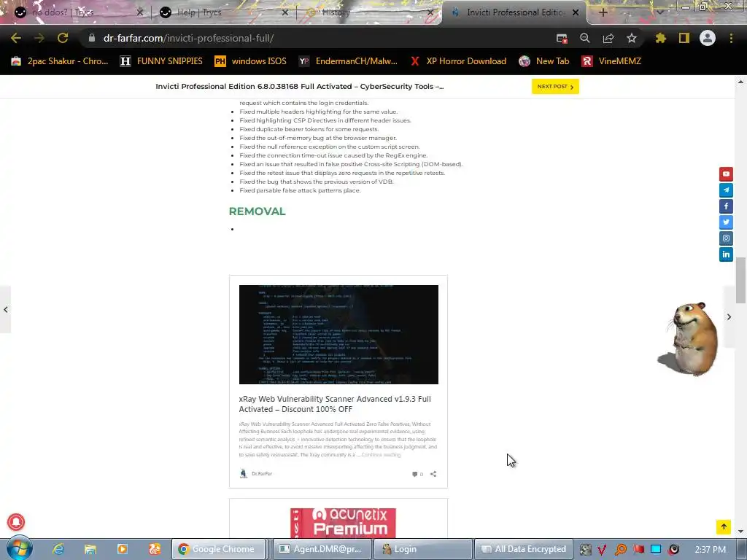Reload the page with the refresh icon
Viewport: 747px width, 560px height.
(63, 38)
